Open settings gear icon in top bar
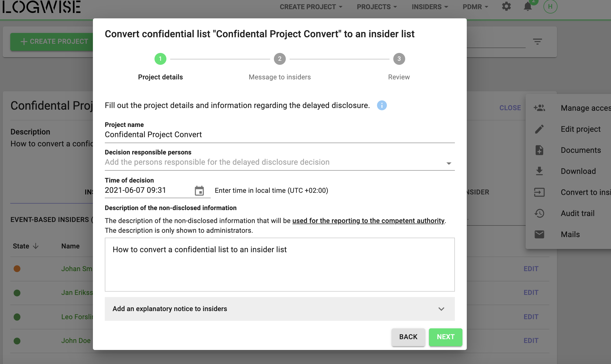The width and height of the screenshot is (611, 364). (x=506, y=6)
